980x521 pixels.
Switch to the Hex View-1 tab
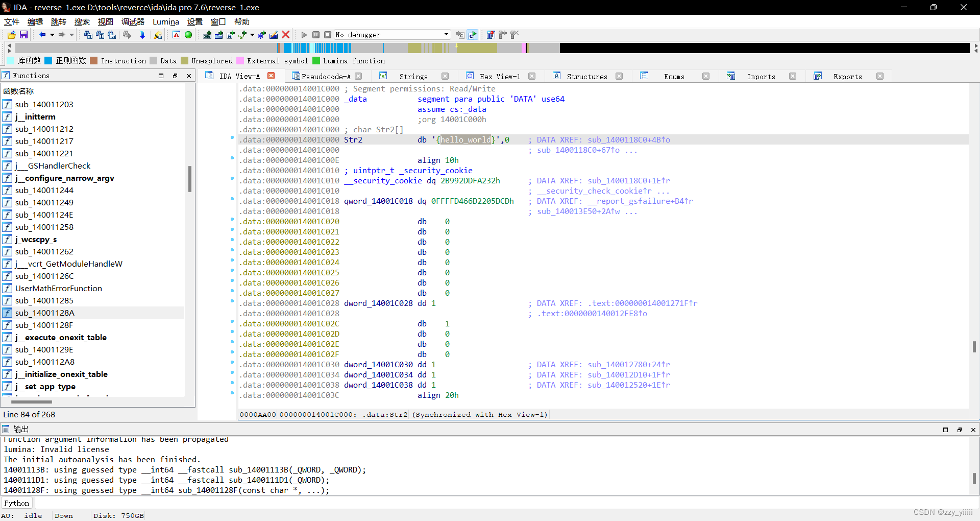499,76
